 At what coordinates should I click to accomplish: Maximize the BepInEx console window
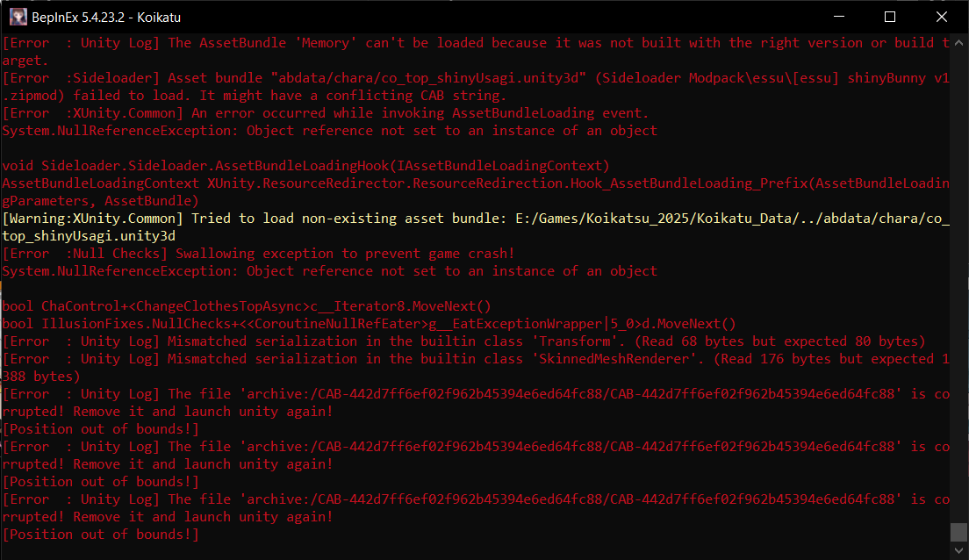(889, 17)
